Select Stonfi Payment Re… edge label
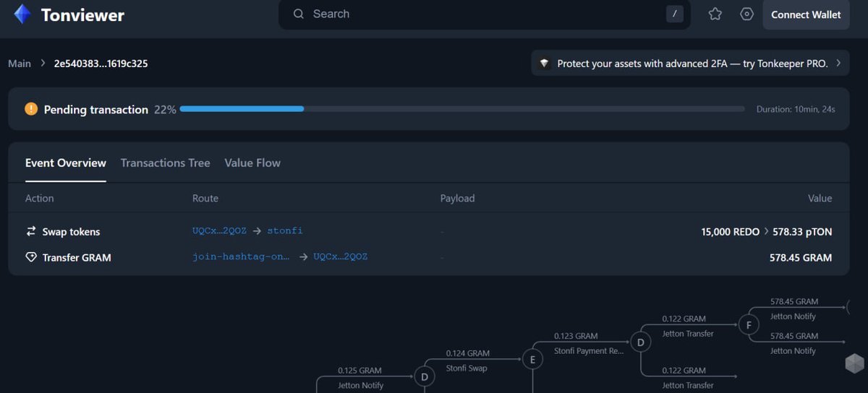Screen dimensions: 868x393 [x=589, y=351]
